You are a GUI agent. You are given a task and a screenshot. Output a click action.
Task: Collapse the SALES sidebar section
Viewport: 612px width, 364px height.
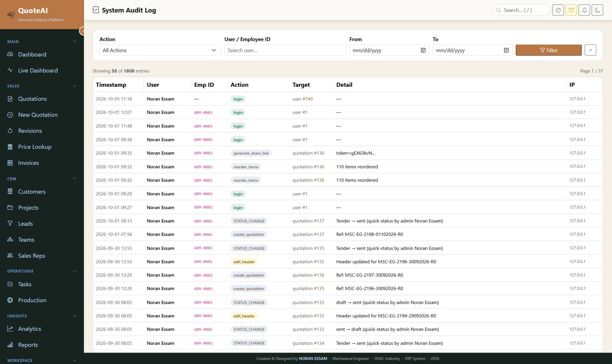(75, 86)
